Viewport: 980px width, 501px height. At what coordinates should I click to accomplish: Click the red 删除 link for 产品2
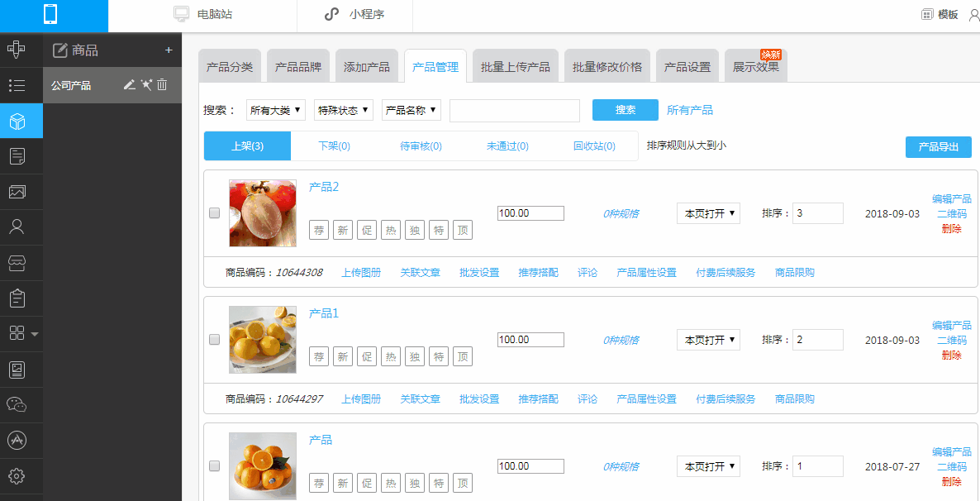(952, 229)
